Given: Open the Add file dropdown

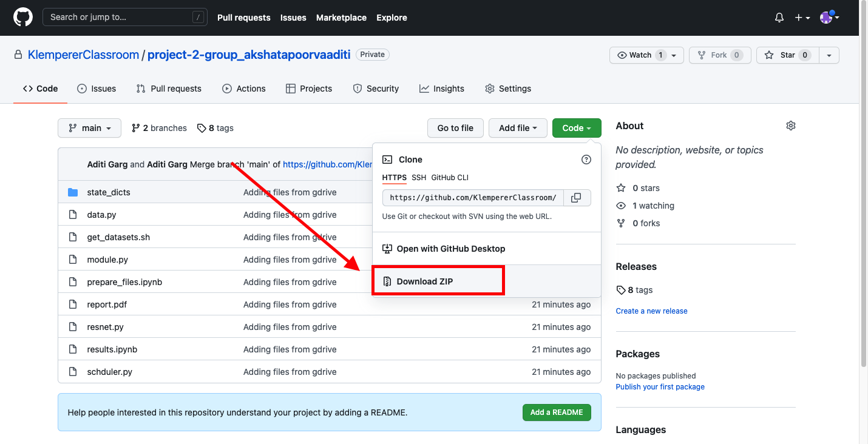Looking at the screenshot, I should click(518, 128).
